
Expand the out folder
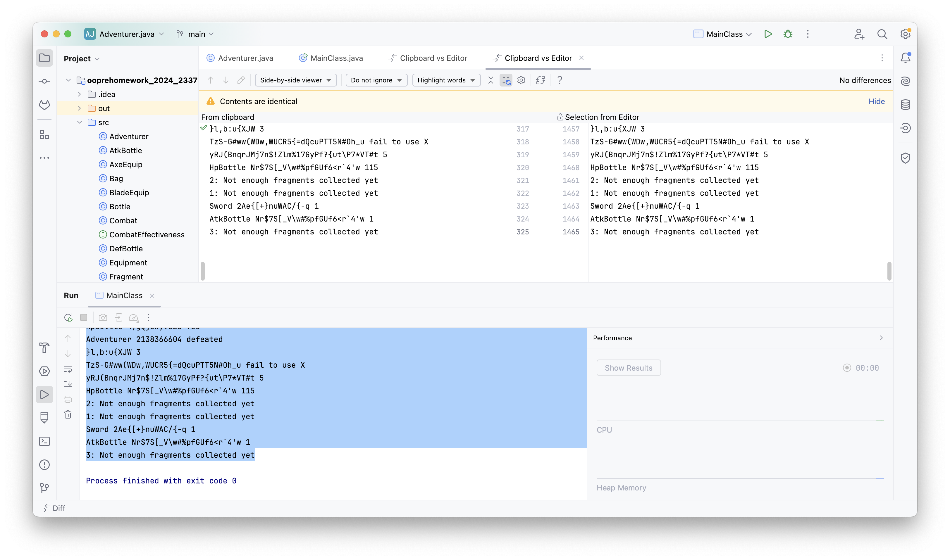(79, 108)
